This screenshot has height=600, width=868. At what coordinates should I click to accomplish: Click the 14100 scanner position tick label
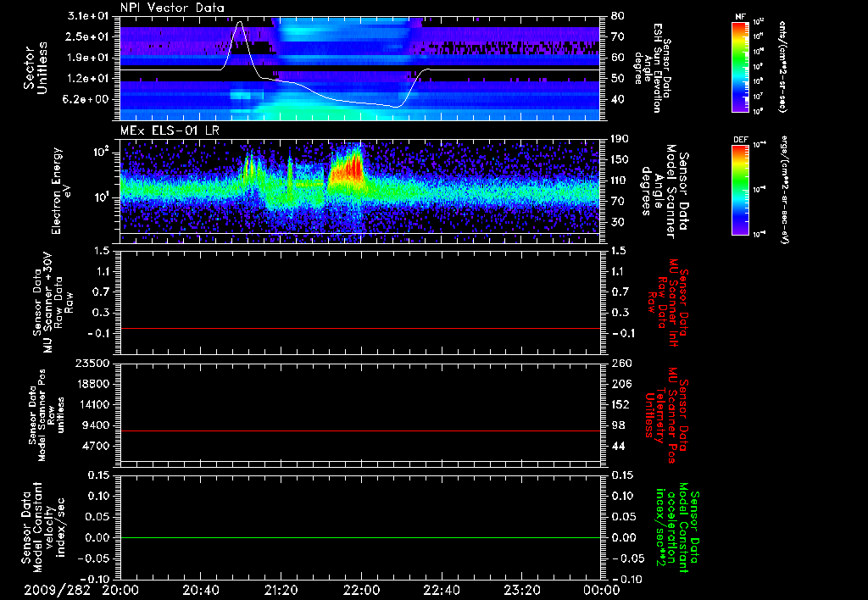click(92, 404)
